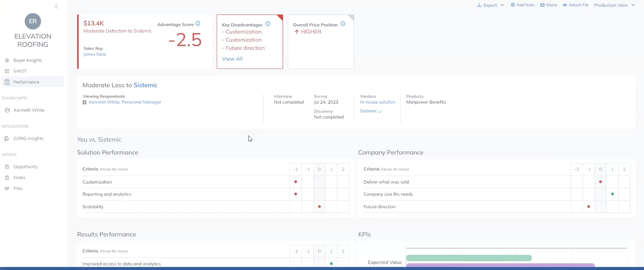
Task: Open Files in Details
Action: [x=18, y=188]
